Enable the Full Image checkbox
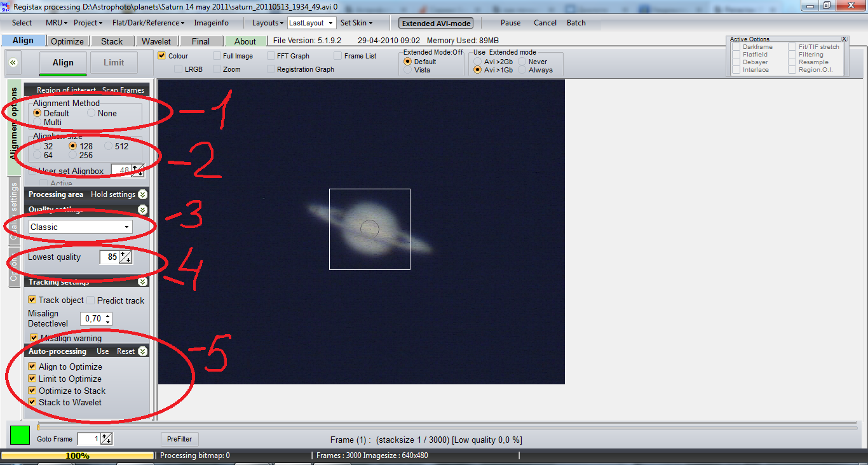The image size is (868, 465). [x=217, y=56]
